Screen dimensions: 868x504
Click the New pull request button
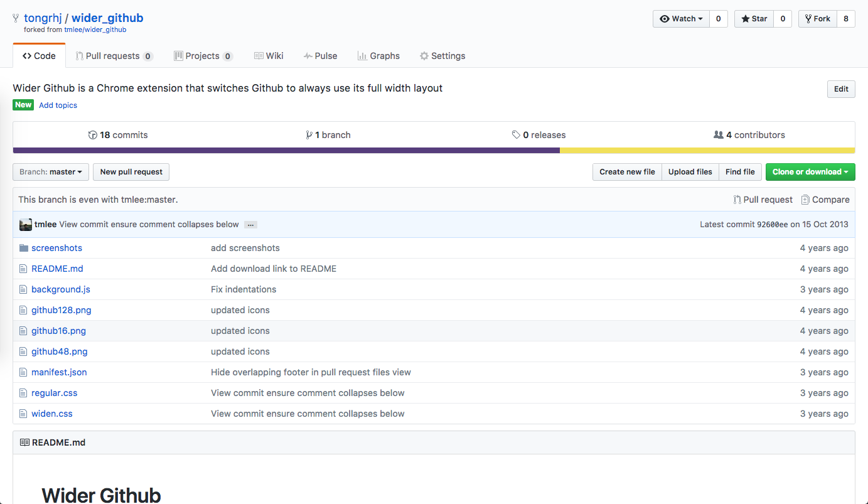[x=131, y=172]
